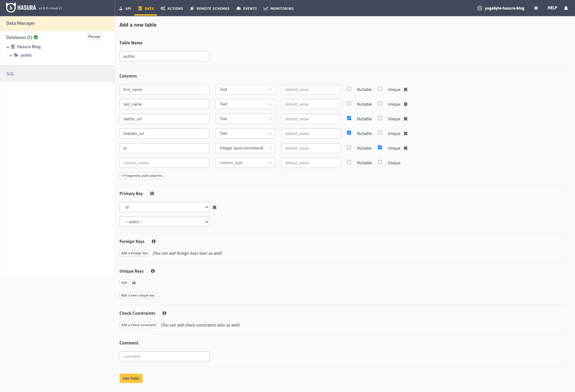Screen dimensions: 575x392
Task: Click the Primary Key info icon
Action: coord(152,194)
